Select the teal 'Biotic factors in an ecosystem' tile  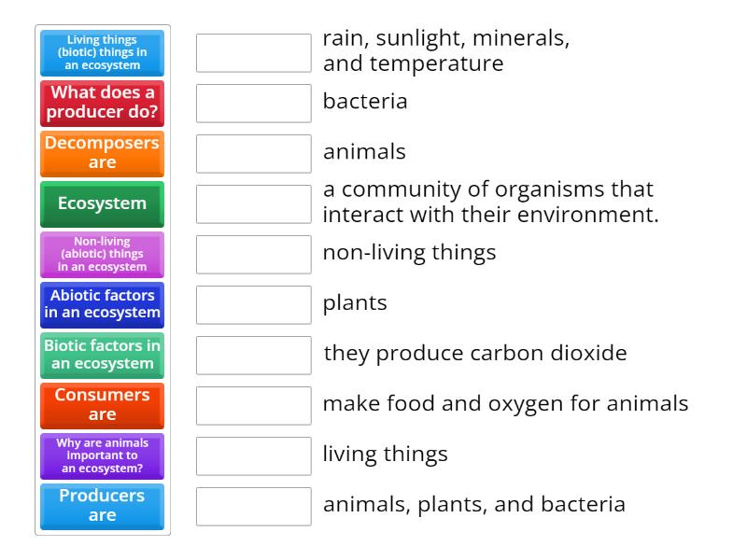click(x=101, y=355)
